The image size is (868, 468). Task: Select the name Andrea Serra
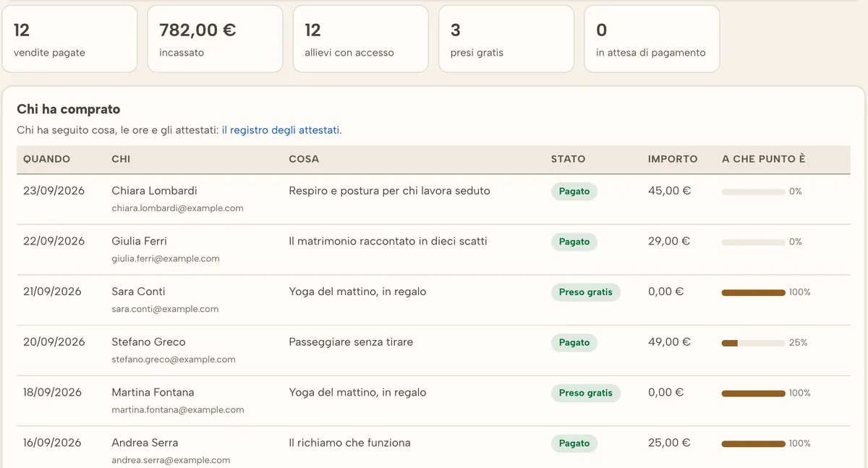[x=145, y=443]
